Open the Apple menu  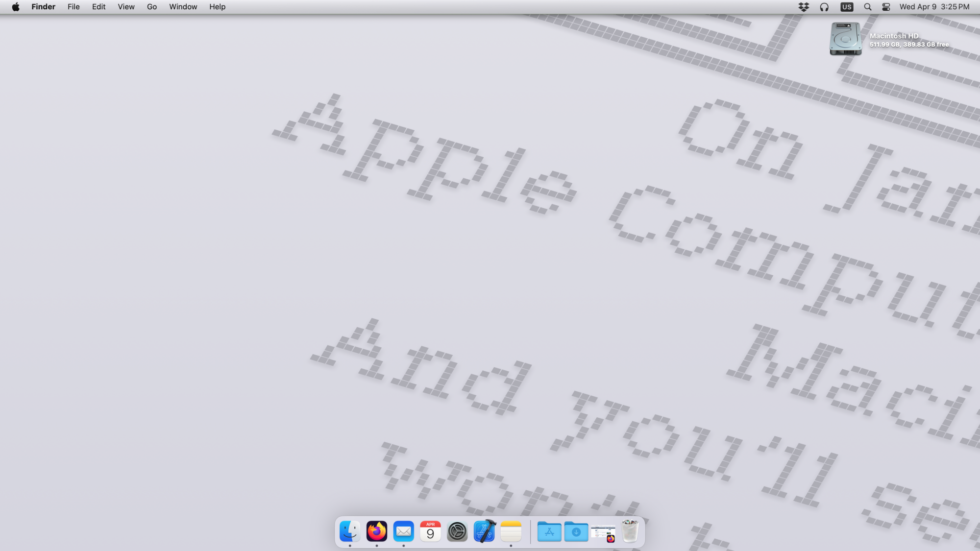pos(16,7)
